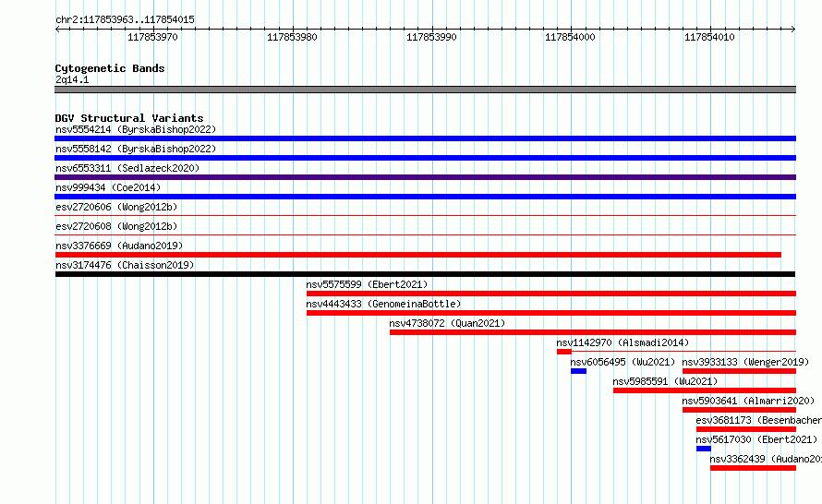Open variant label nsv6553311 (Sedlazeck2020)
Viewport: 822px width, 504px height.
(127, 168)
